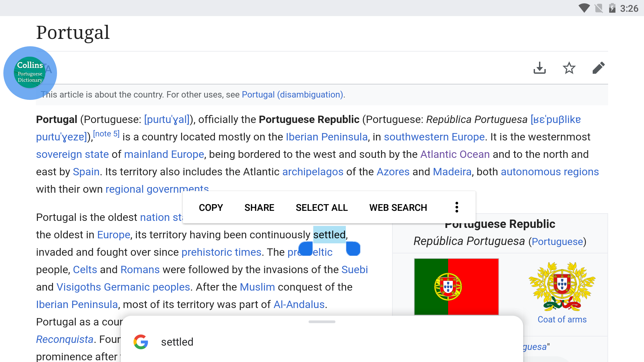Choose WEB SEARCH for selected word
The width and height of the screenshot is (644, 362).
[x=398, y=207]
